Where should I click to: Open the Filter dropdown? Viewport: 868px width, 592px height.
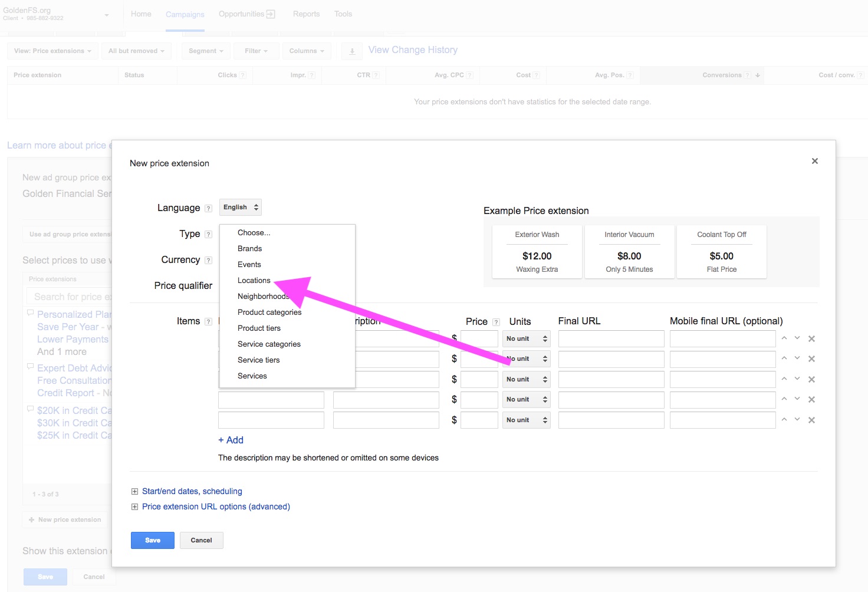(256, 51)
